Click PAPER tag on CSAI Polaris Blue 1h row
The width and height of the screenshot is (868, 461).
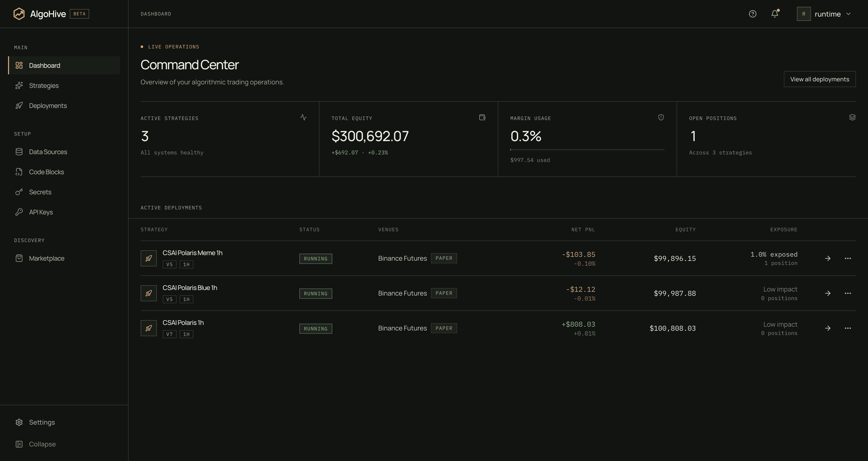point(444,293)
